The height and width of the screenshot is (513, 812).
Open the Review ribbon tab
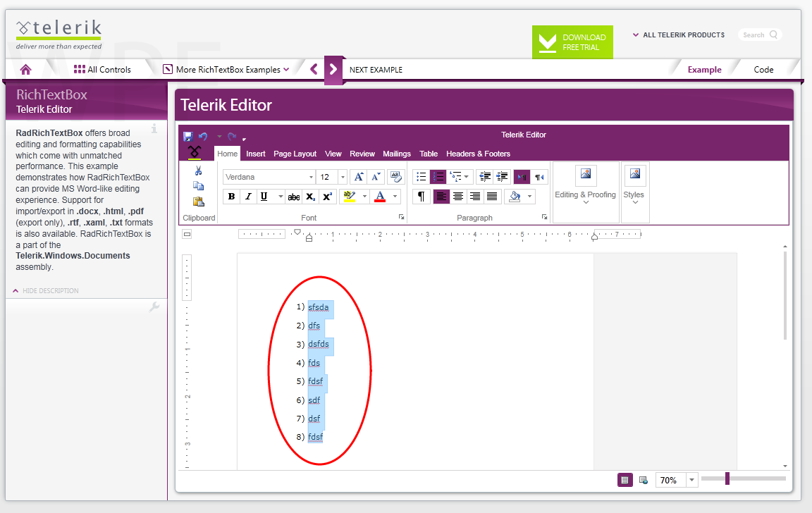tap(362, 154)
